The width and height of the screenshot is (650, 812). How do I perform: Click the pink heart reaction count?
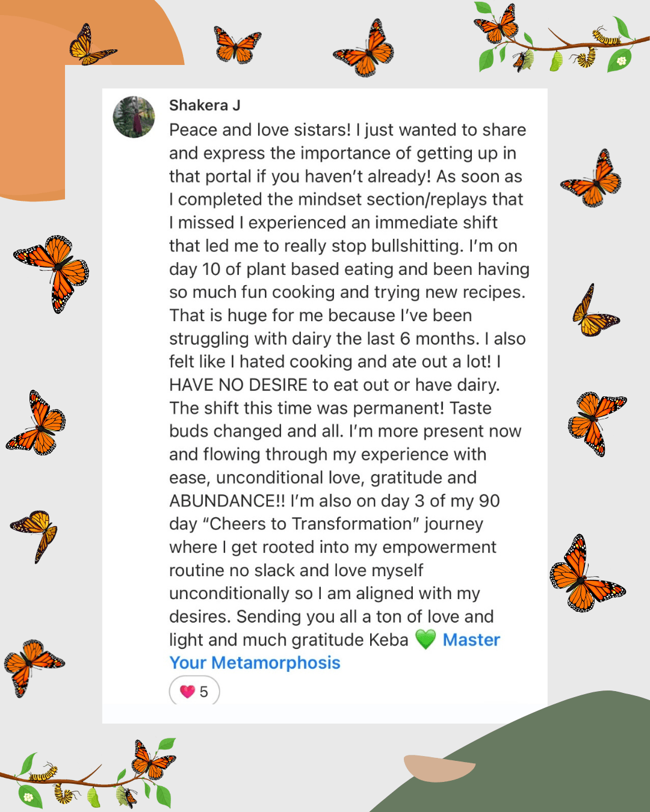pyautogui.click(x=194, y=691)
